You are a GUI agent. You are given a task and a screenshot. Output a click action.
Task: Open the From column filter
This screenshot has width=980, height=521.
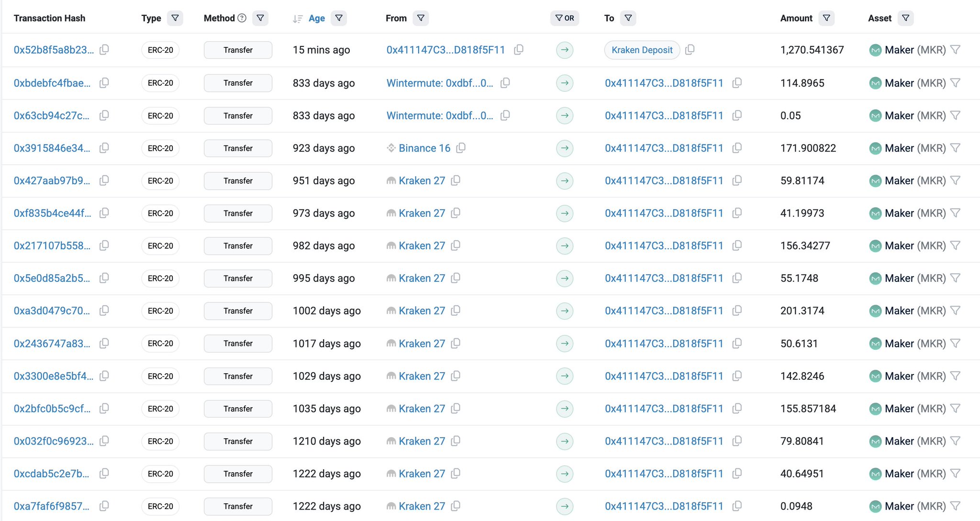(421, 18)
